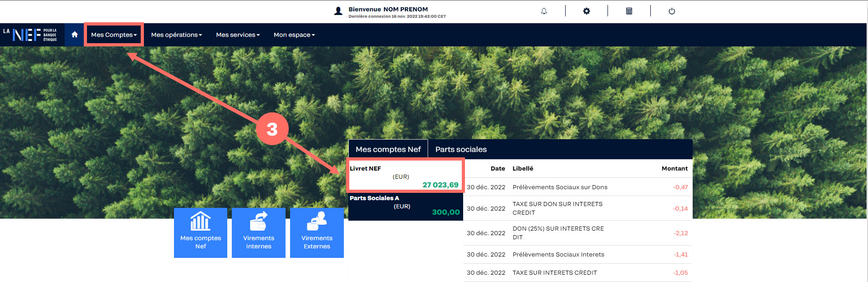Click the calculator icon in header
Screen dimensions: 868x282
(x=629, y=11)
